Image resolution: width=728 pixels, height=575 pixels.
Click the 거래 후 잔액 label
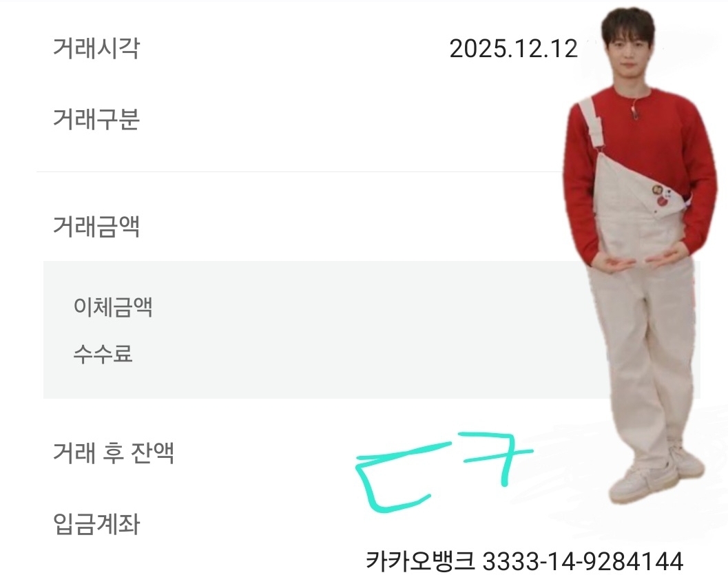(x=114, y=452)
